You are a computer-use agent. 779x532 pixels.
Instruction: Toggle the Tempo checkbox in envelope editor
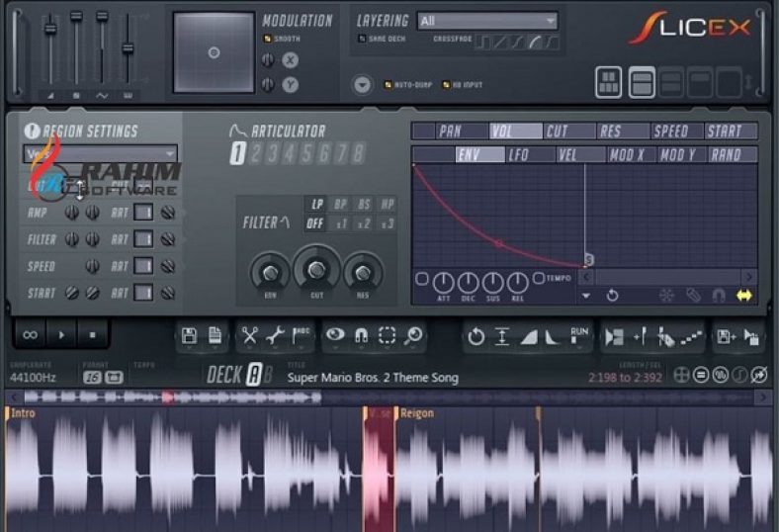(539, 278)
